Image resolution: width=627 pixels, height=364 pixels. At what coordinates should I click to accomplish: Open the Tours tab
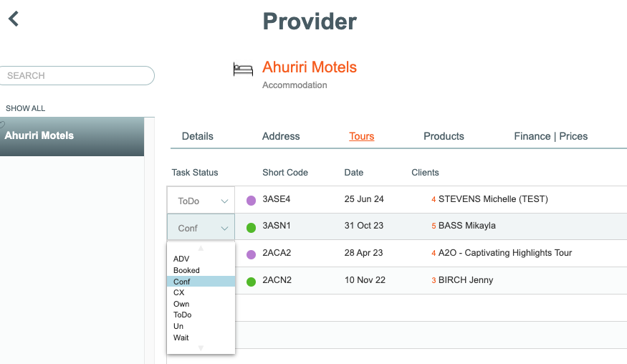(x=361, y=136)
